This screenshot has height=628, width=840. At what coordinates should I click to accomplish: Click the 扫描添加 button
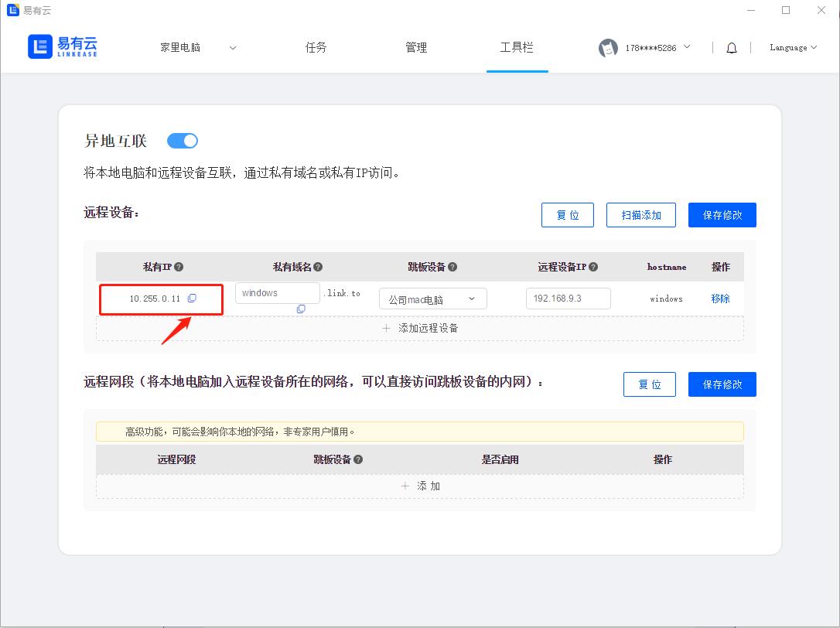(640, 215)
